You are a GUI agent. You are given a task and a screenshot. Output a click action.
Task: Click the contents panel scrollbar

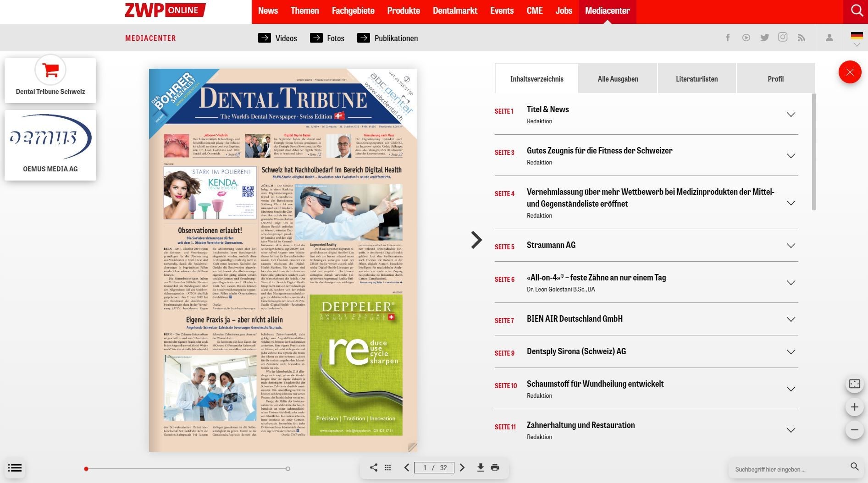[814, 152]
